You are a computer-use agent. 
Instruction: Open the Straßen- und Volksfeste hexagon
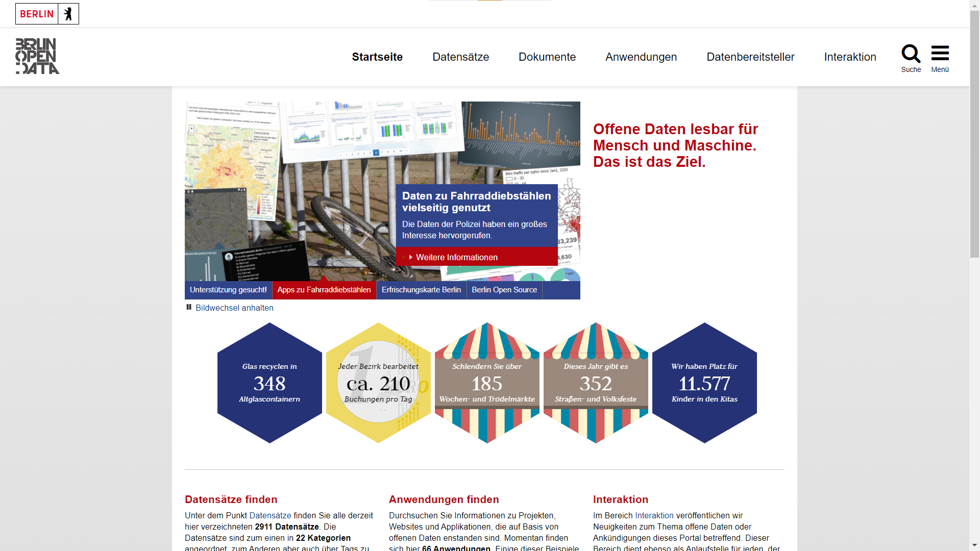tap(596, 383)
